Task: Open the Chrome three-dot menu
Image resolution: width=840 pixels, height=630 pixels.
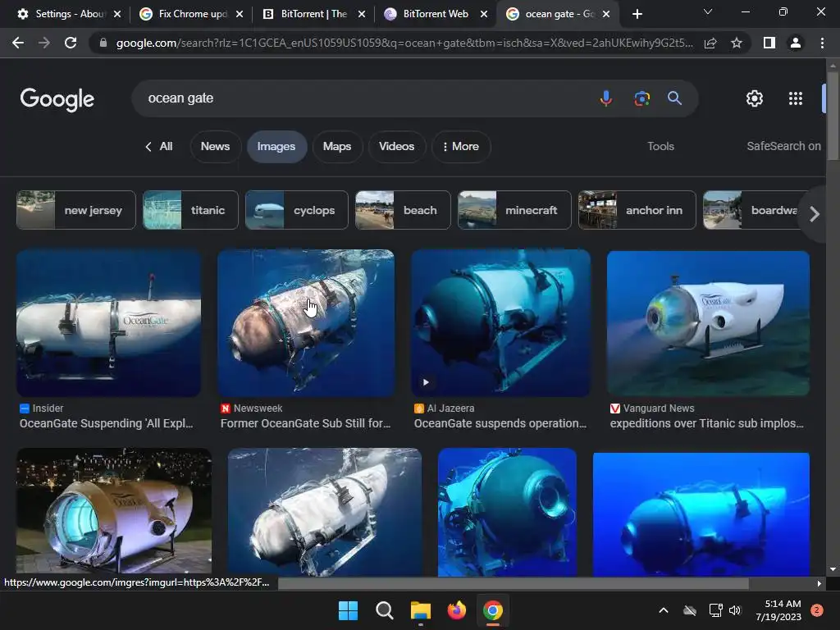Action: [x=822, y=43]
